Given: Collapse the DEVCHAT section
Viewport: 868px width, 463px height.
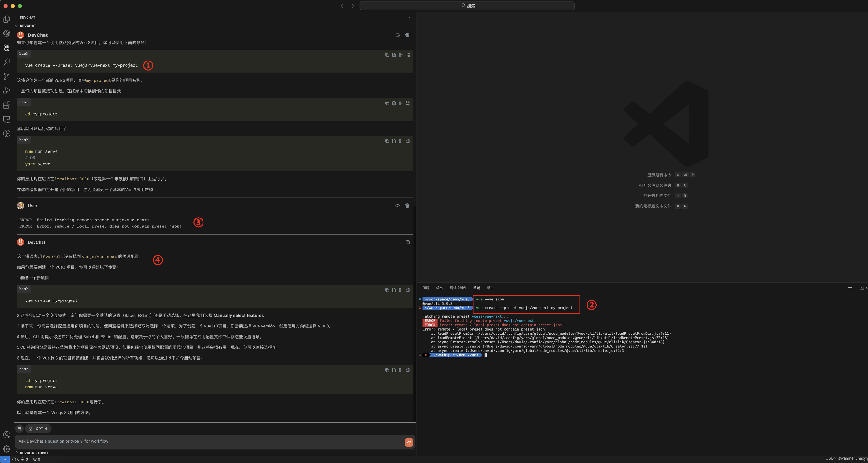Looking at the screenshot, I should [26, 26].
